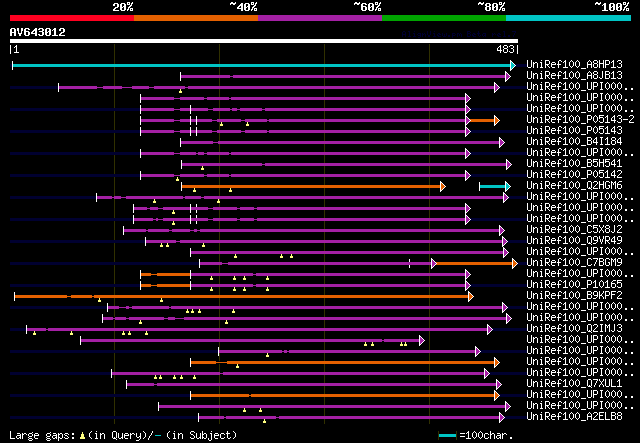Select the UniRef100_P05143-2 label
The height and width of the screenshot is (443, 640).
click(580, 119)
